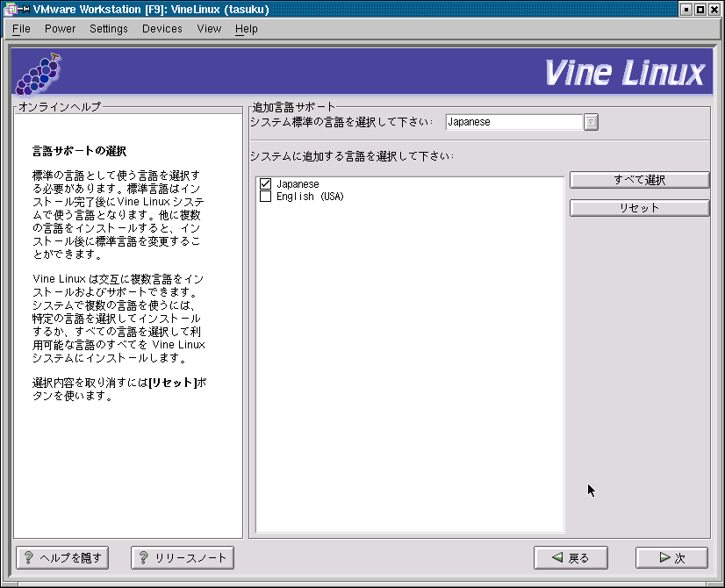Click the right arrow icon on Next button

[664, 557]
